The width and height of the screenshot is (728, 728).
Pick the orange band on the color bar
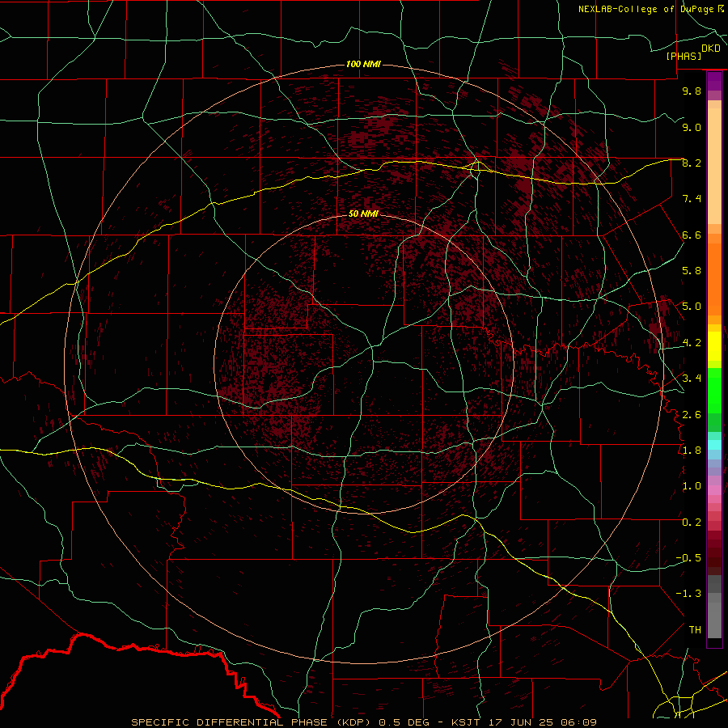714,280
